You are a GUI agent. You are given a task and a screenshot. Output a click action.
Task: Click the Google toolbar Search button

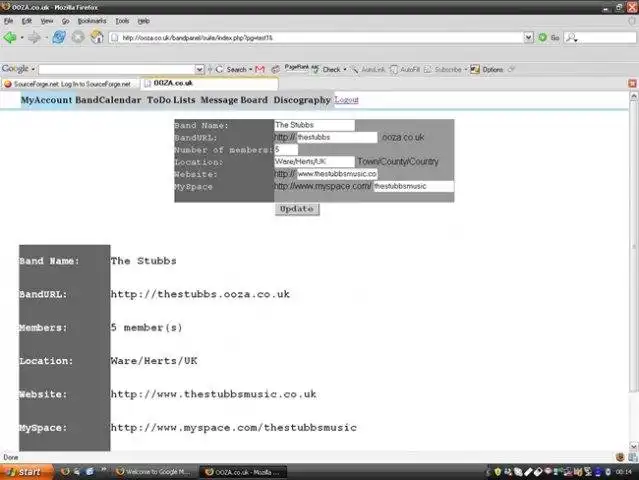[x=234, y=69]
